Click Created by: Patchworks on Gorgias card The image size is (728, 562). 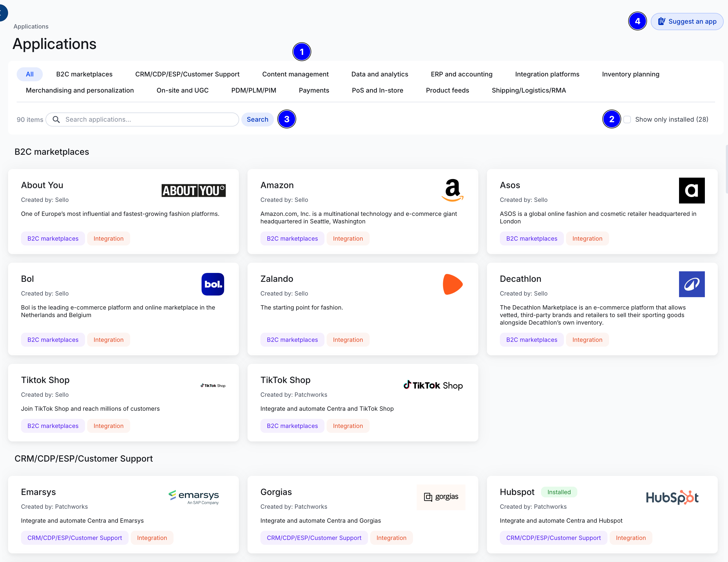click(x=294, y=507)
